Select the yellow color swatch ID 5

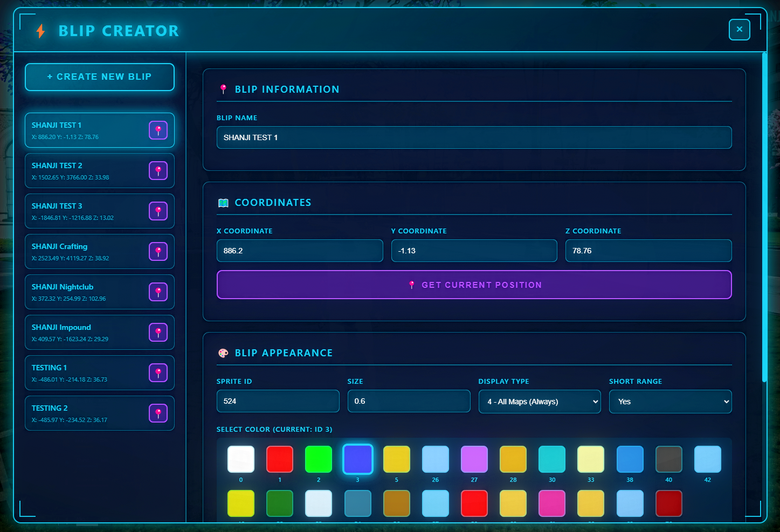397,459
